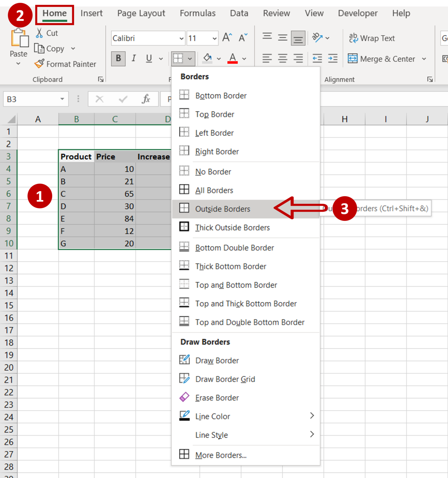This screenshot has width=448, height=478.
Task: Apply fill color bucket icon
Action: (x=208, y=58)
